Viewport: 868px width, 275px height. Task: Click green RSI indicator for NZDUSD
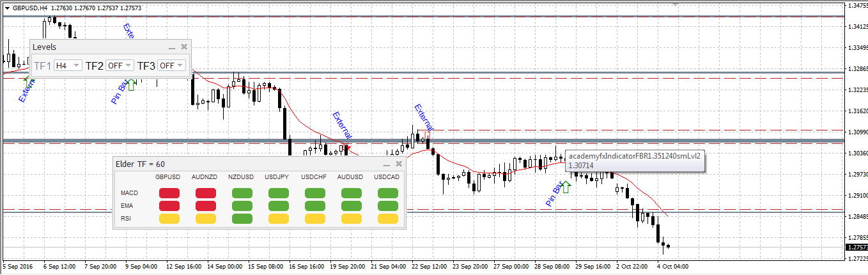pyautogui.click(x=241, y=219)
